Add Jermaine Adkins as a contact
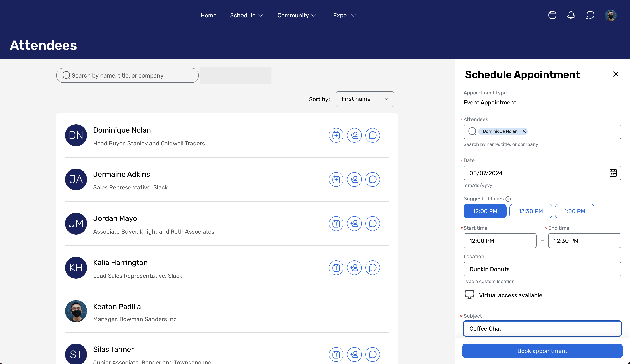The width and height of the screenshot is (630, 364). coord(354,179)
